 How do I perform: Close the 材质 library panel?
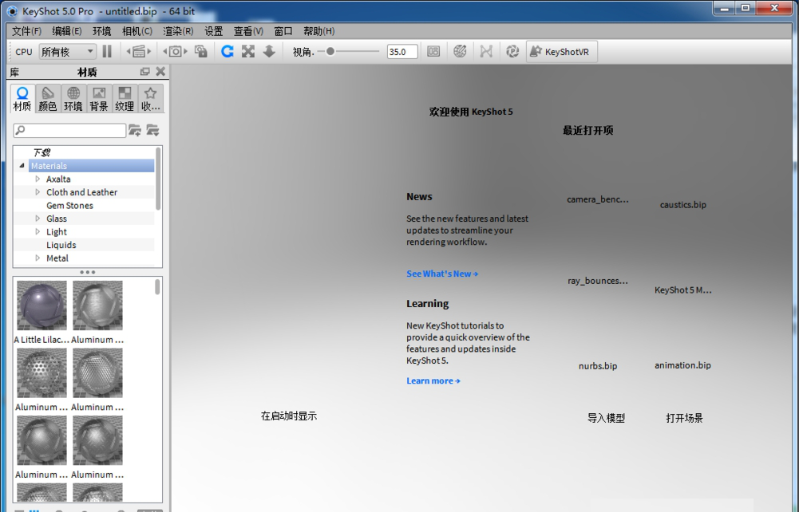(160, 72)
